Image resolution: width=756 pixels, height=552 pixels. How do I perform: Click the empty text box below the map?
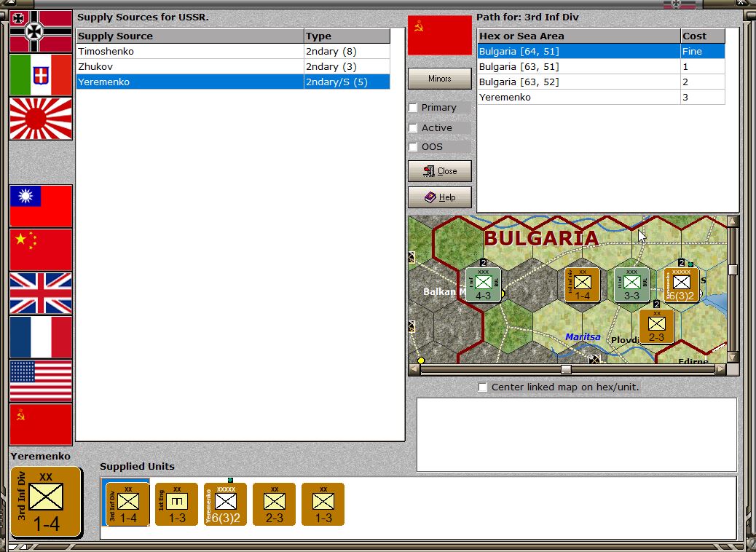tap(577, 434)
